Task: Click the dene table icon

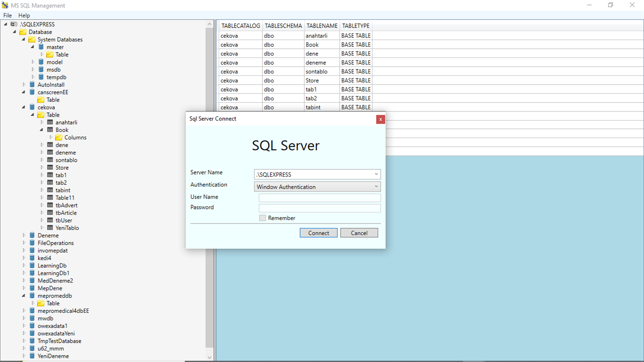Action: click(x=50, y=145)
